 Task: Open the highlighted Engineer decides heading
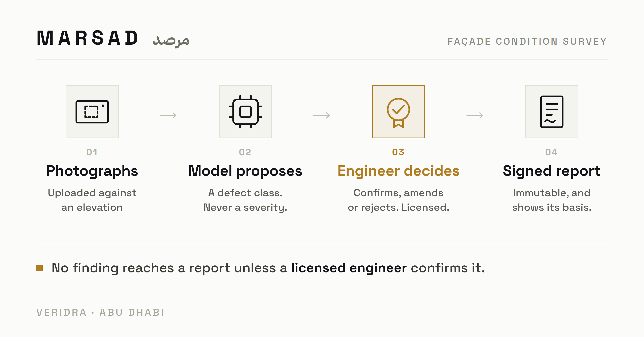(x=398, y=171)
